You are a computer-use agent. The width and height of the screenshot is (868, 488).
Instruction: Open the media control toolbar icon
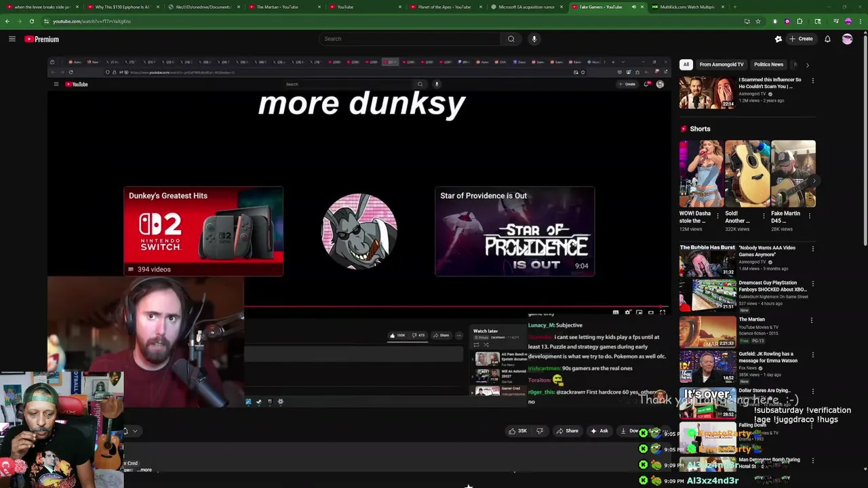click(x=836, y=21)
